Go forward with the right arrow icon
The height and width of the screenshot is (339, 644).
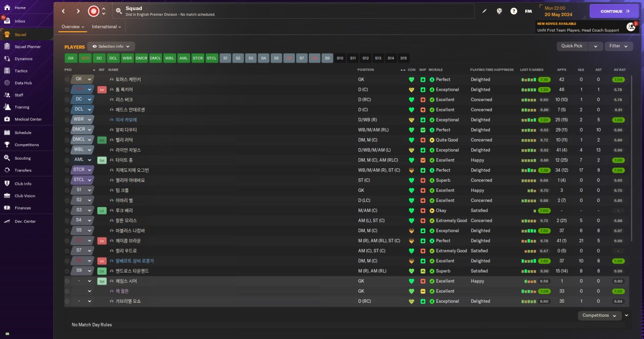[x=78, y=11]
